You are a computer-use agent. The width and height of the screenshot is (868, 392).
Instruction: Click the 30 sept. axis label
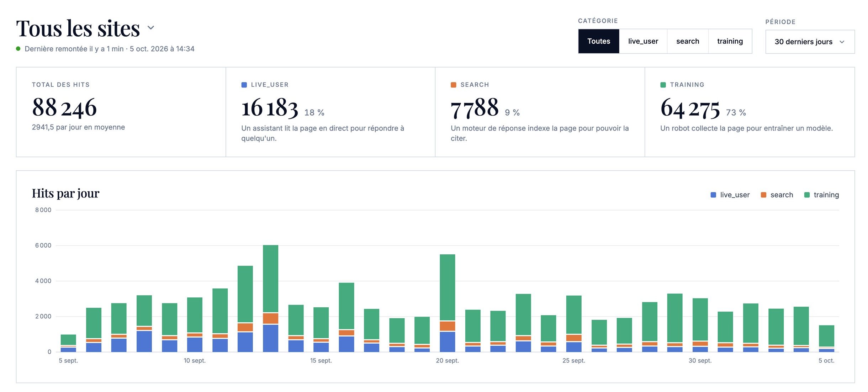click(700, 361)
